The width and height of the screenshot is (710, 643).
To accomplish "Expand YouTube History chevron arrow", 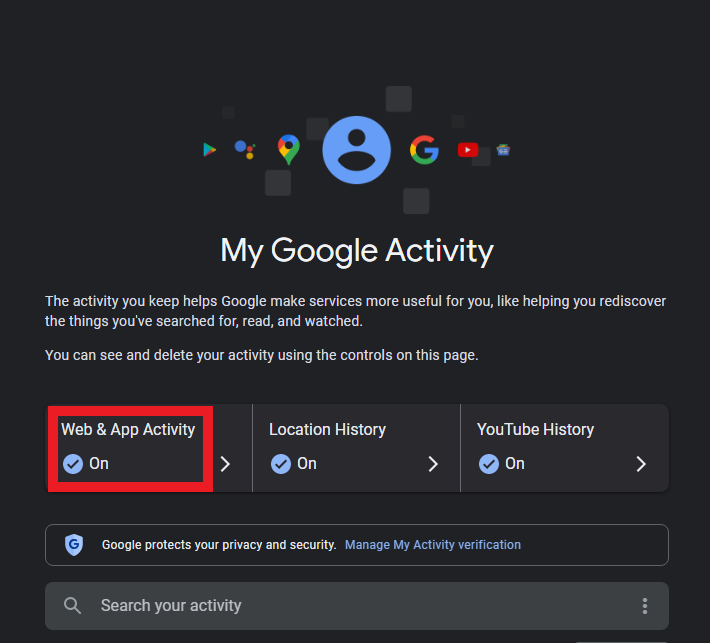I will point(641,464).
